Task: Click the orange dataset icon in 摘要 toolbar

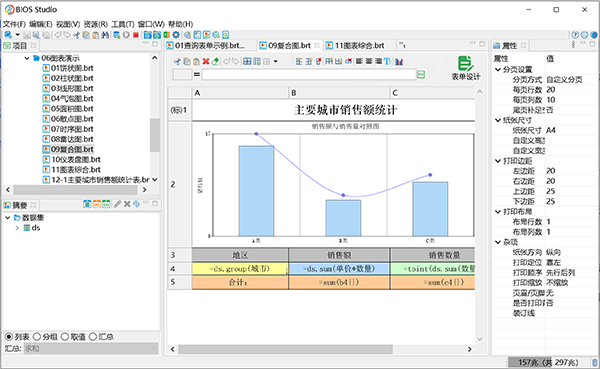Action: pos(97,204)
